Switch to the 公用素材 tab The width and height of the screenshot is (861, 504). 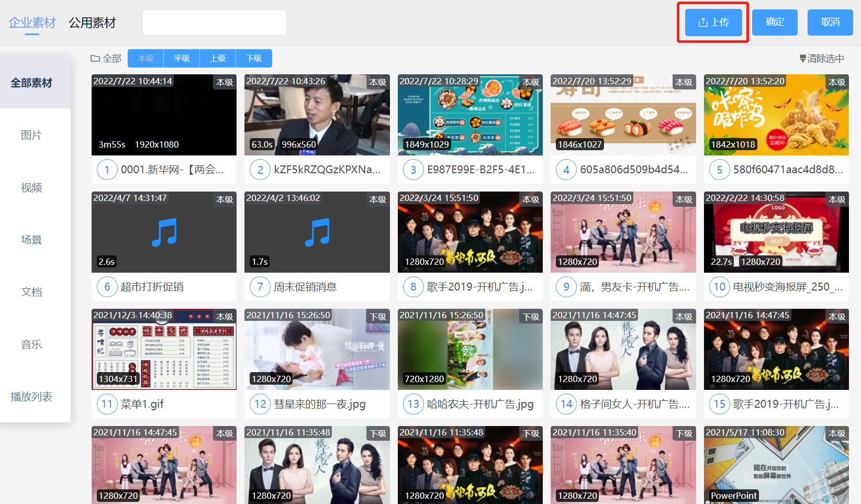[x=92, y=23]
